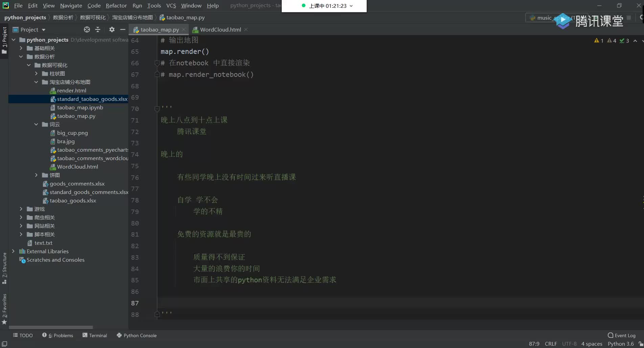Image resolution: width=644 pixels, height=348 pixels.
Task: Click the typo indicator showing 3
Action: (x=624, y=41)
